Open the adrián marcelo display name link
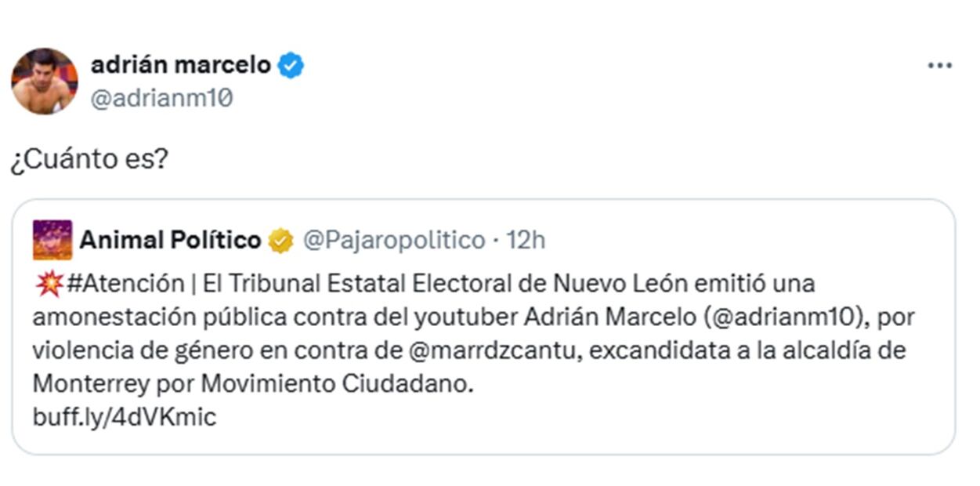 (181, 65)
